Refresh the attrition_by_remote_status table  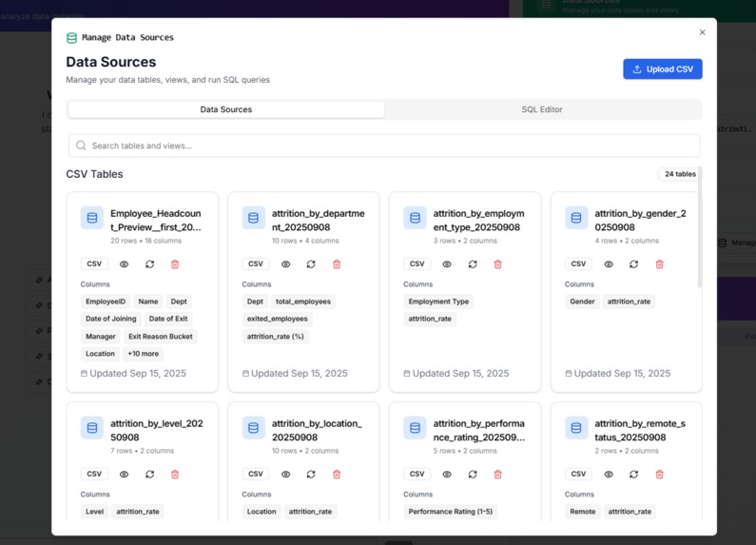pos(633,474)
